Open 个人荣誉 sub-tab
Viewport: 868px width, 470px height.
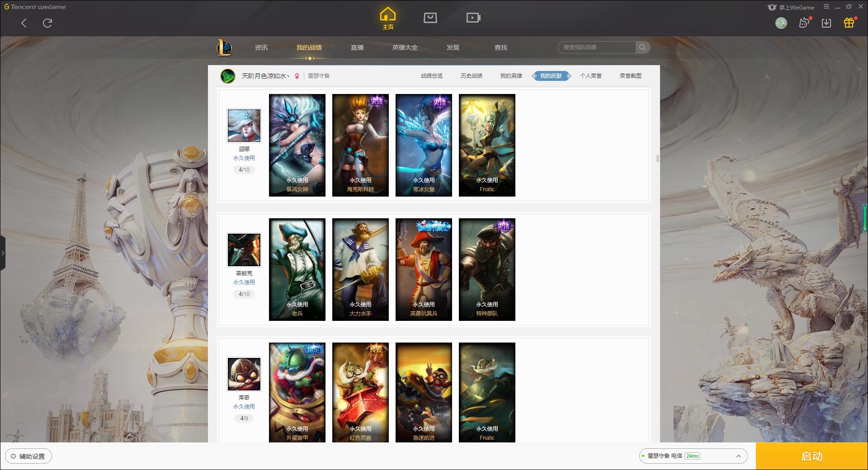[x=591, y=76]
